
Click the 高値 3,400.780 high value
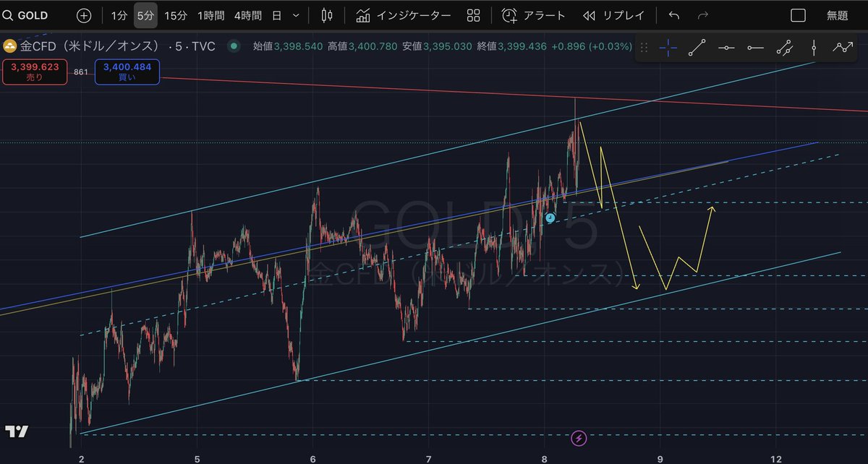[x=362, y=46]
